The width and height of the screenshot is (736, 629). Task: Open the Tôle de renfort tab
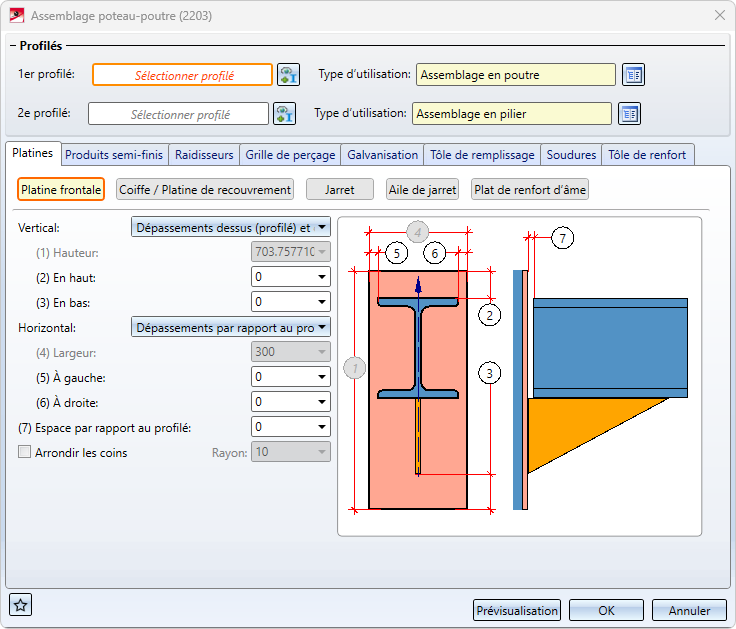coord(647,155)
